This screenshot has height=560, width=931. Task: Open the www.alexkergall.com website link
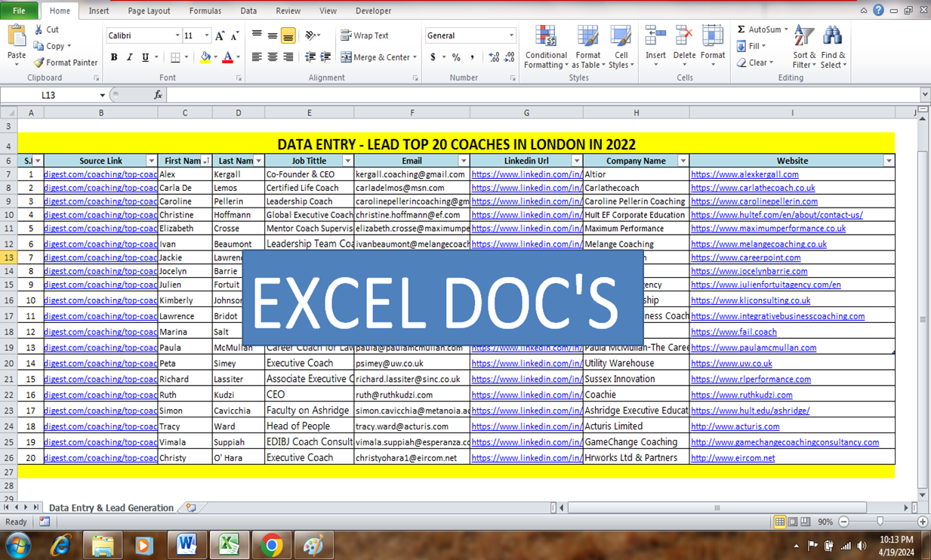click(744, 174)
